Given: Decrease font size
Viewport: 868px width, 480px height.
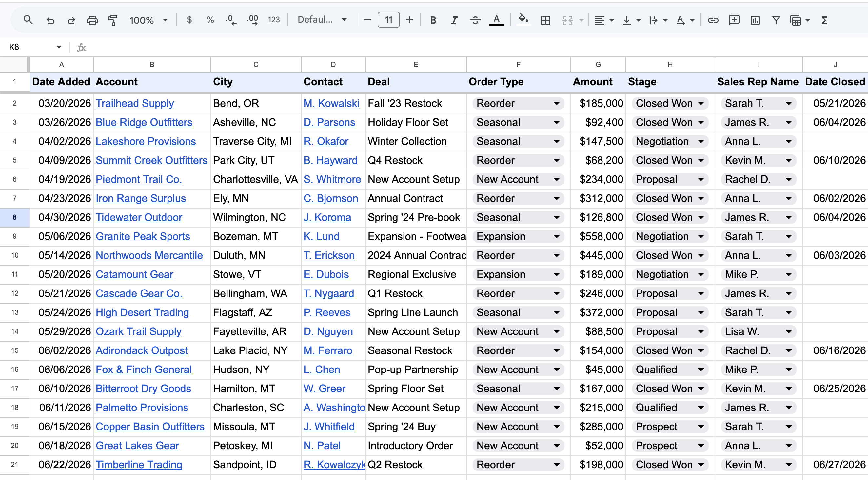Looking at the screenshot, I should pos(367,20).
